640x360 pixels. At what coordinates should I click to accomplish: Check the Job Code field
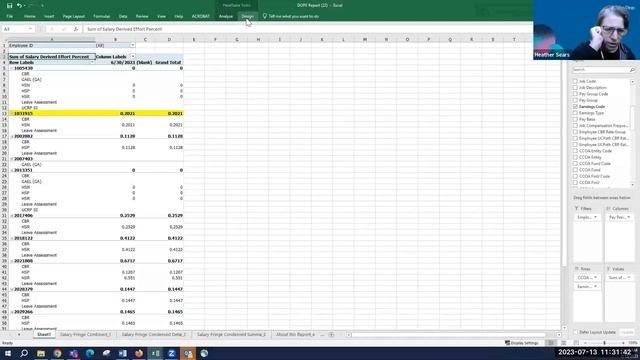[575, 81]
